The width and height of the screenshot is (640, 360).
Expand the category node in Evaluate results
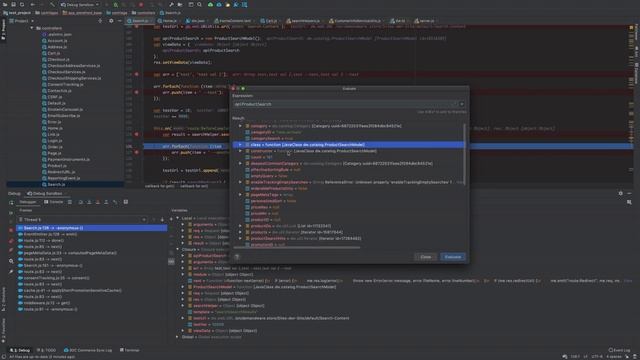240,126
